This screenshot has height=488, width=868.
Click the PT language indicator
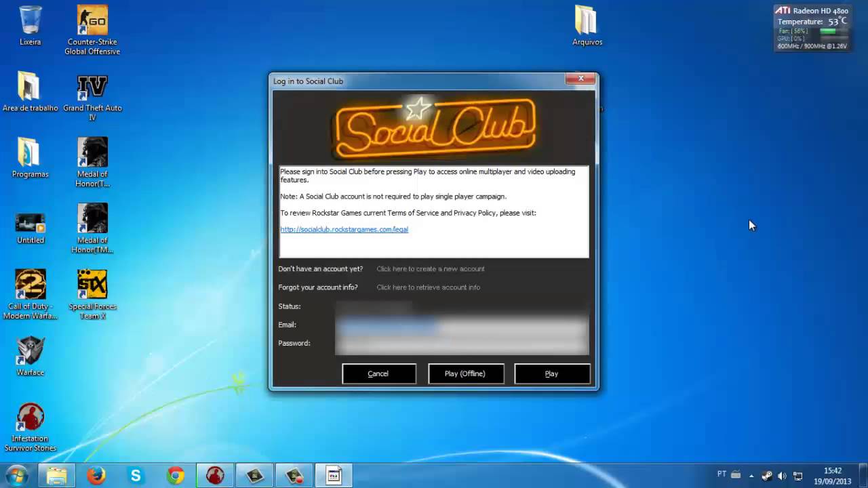(722, 474)
